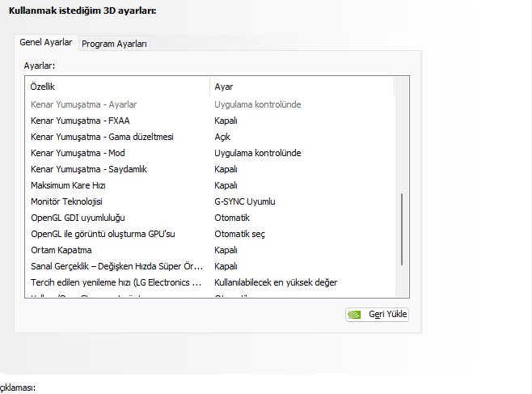532x394 pixels.
Task: Expand the Kullanılabilecek en yüksek değer dropdown
Action: click(x=276, y=282)
